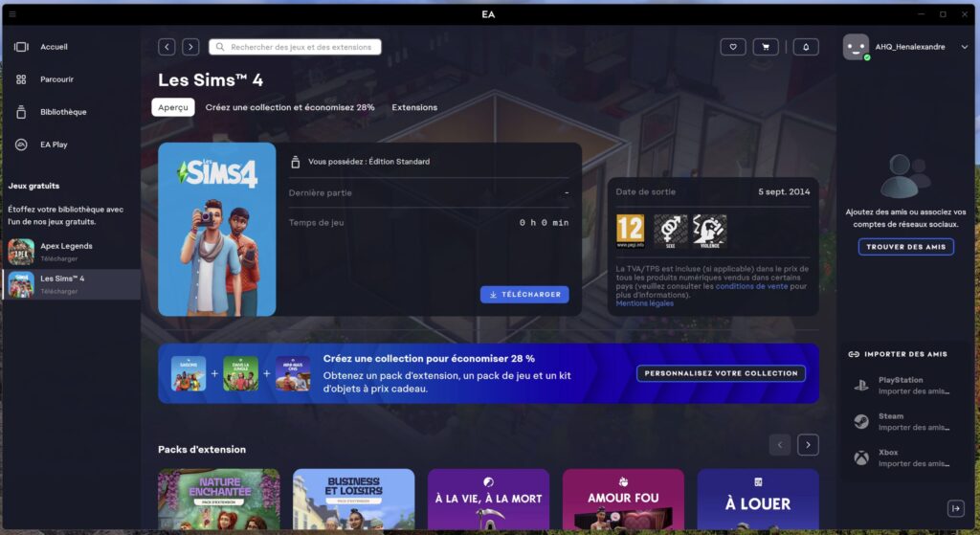The height and width of the screenshot is (535, 980).
Task: Click the PlayStation logo icon
Action: [861, 386]
